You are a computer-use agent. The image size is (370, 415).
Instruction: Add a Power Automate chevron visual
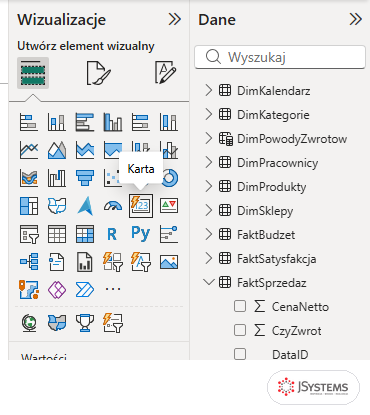pos(85,289)
